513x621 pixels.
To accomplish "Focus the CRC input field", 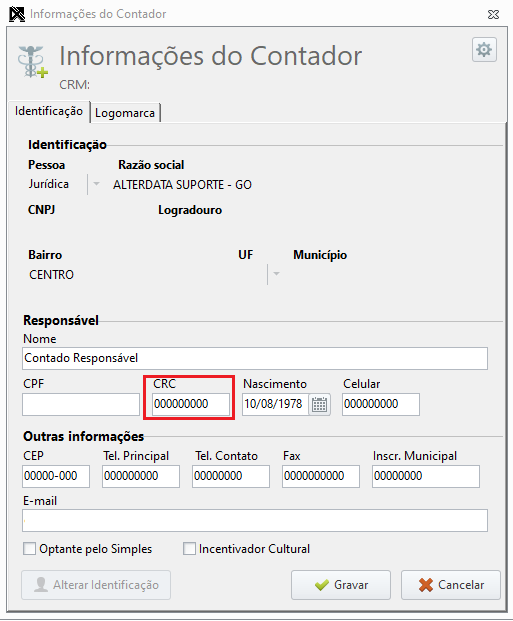I will coord(191,404).
